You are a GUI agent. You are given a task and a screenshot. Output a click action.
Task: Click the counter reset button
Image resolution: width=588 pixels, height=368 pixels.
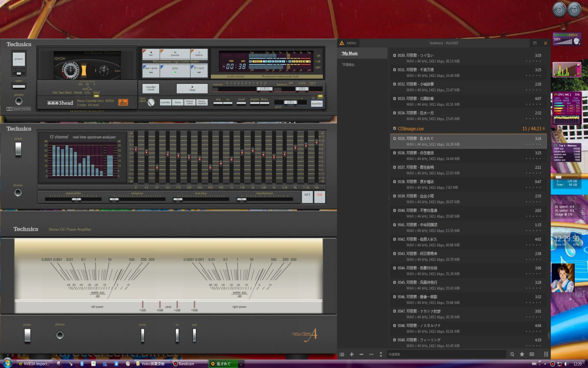[x=151, y=89]
